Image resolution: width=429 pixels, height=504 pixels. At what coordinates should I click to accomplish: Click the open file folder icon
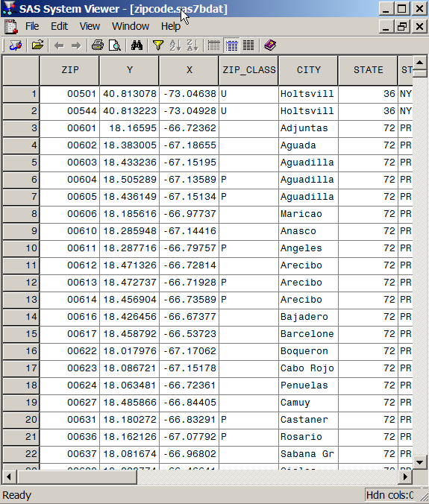click(x=37, y=45)
